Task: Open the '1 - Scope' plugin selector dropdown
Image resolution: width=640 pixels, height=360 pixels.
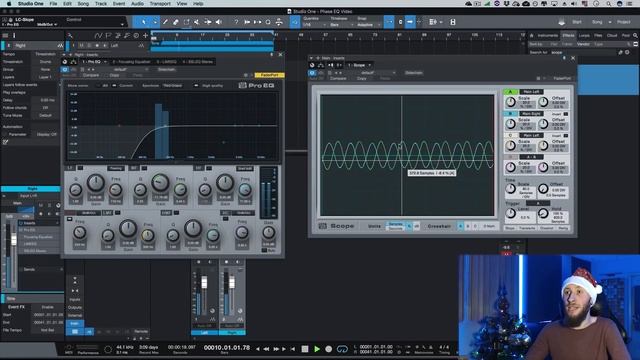Action: (359, 65)
